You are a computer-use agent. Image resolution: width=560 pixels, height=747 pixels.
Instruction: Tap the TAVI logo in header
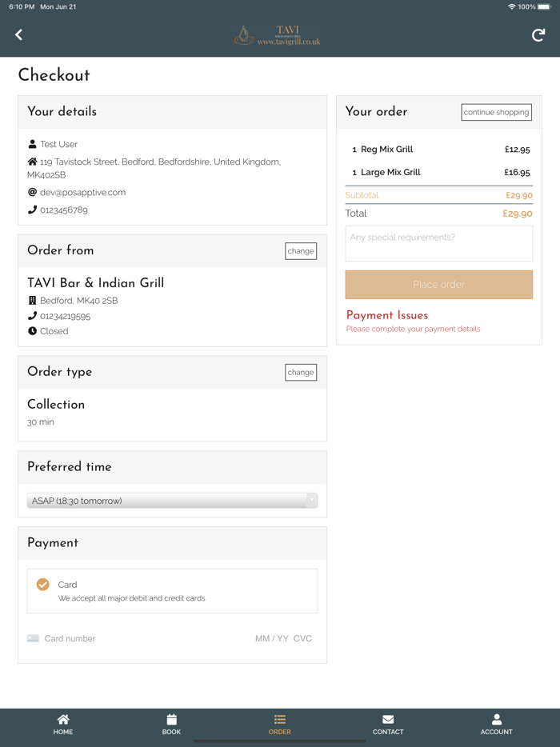pos(278,35)
